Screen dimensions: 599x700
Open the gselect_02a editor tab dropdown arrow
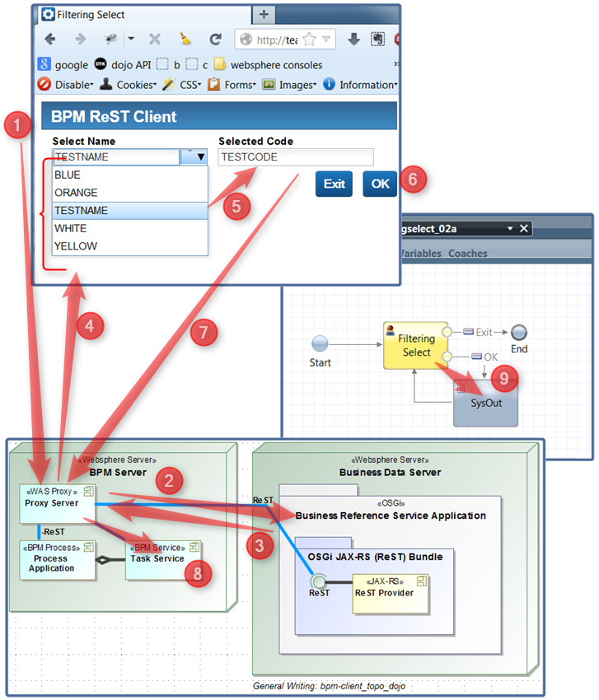tap(510, 229)
